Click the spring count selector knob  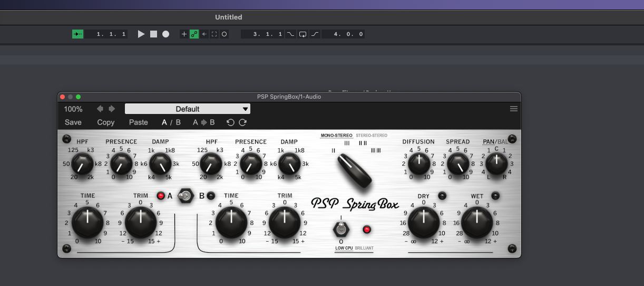coord(355,170)
